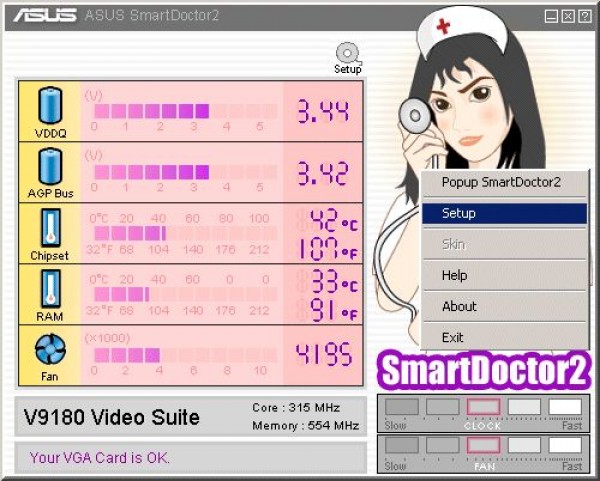The width and height of the screenshot is (600, 481).
Task: Click the ASUS logo in title bar
Action: pyautogui.click(x=45, y=15)
